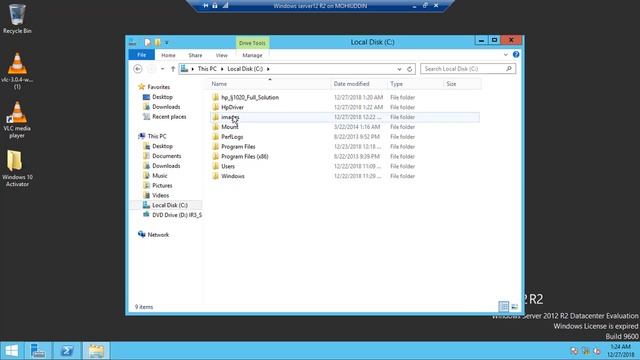Click the arrow after Local Disk (C:) in breadcrumb
Image resolution: width=640 pixels, height=360 pixels.
(268, 69)
